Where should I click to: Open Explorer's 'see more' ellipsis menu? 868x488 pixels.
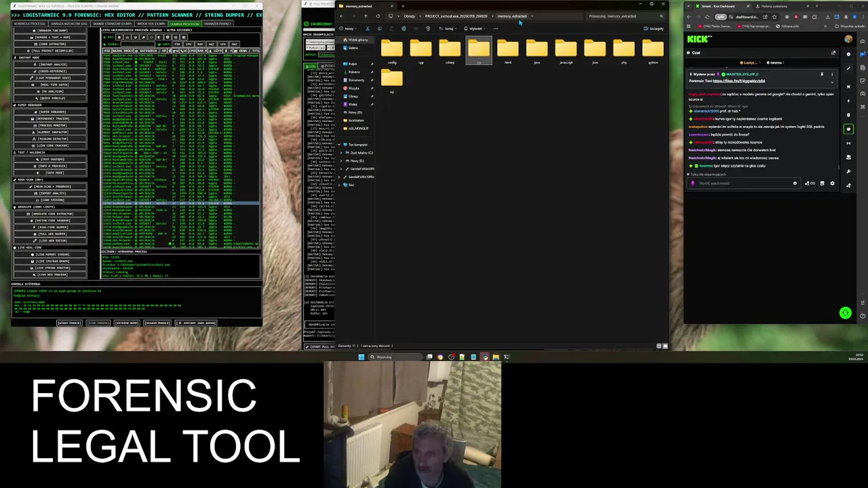(x=496, y=28)
